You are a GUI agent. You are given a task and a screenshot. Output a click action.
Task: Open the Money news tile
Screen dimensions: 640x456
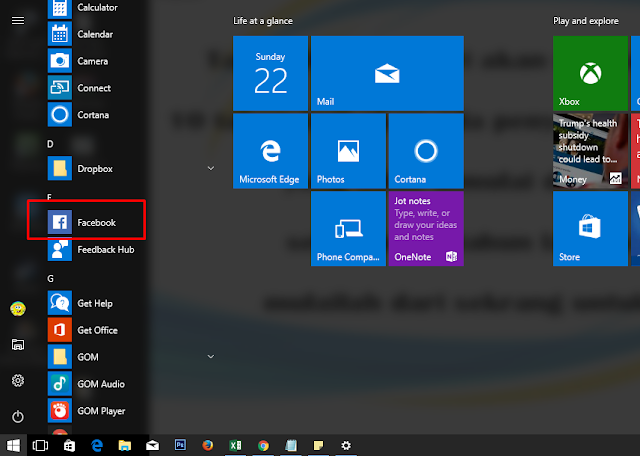coord(590,151)
